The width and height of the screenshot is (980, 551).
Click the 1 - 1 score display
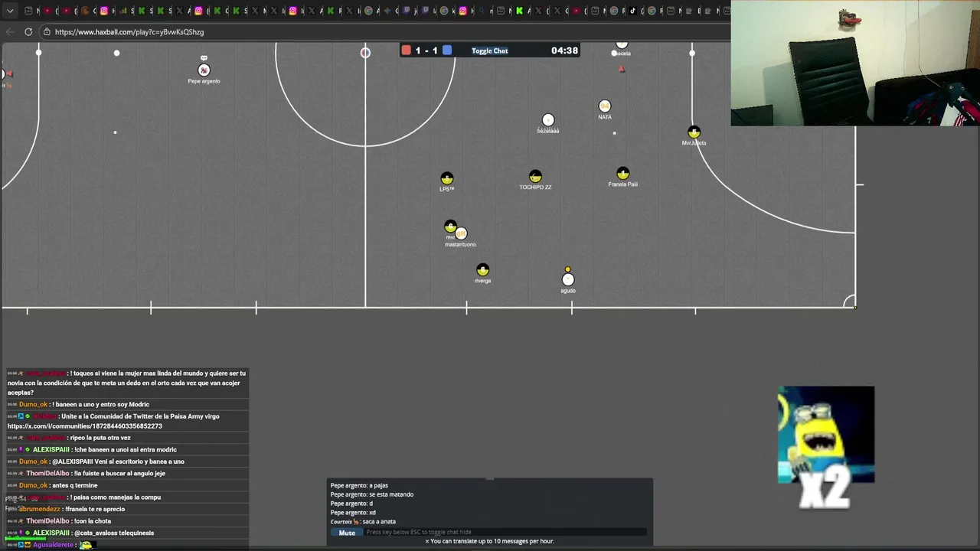click(x=426, y=51)
